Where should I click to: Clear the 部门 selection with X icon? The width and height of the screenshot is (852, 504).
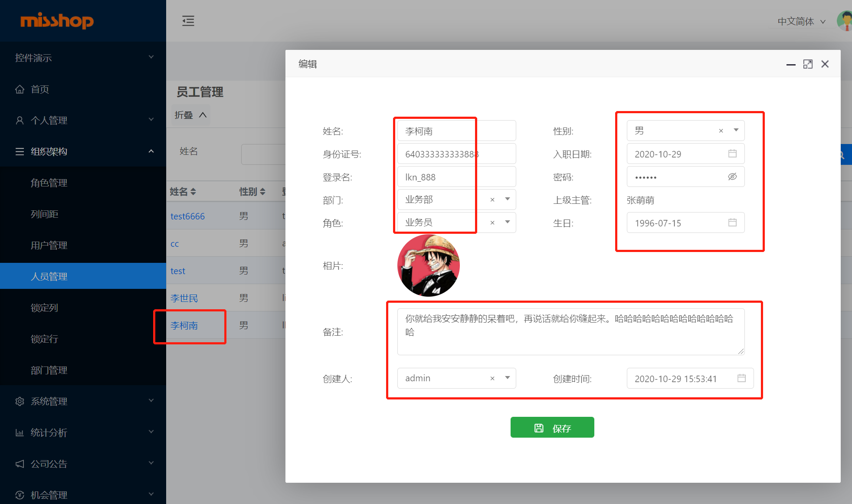[492, 200]
